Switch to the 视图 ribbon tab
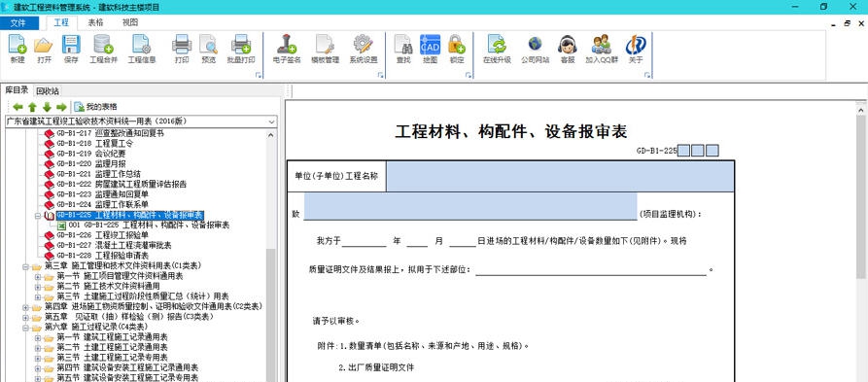The image size is (868, 382). coord(130,22)
